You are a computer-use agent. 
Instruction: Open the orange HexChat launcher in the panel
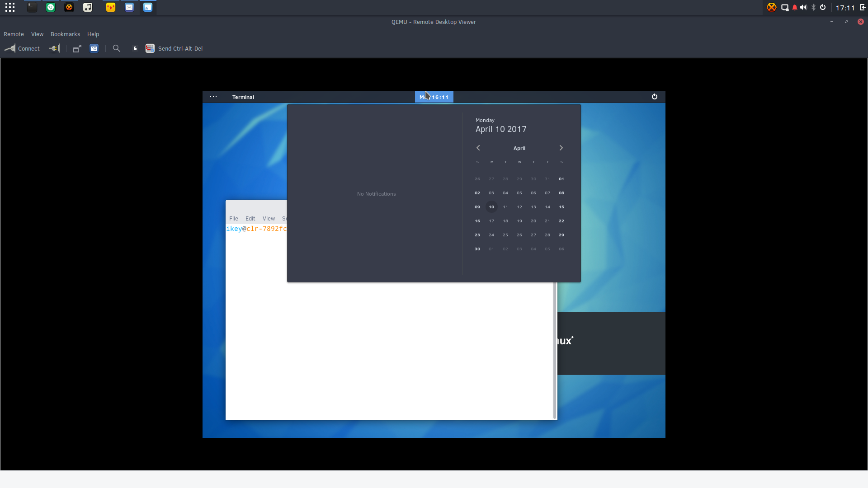[x=69, y=7]
